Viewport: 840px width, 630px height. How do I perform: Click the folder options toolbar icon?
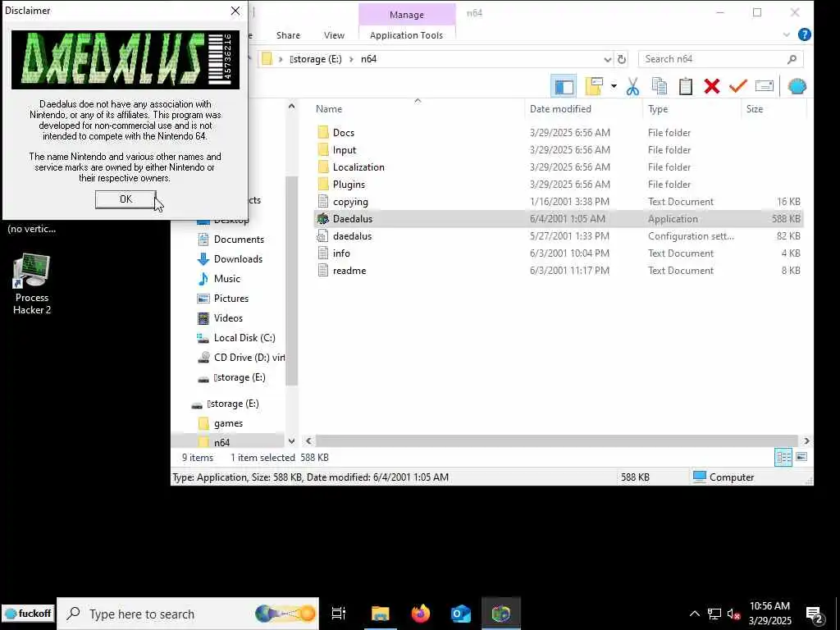[594, 86]
